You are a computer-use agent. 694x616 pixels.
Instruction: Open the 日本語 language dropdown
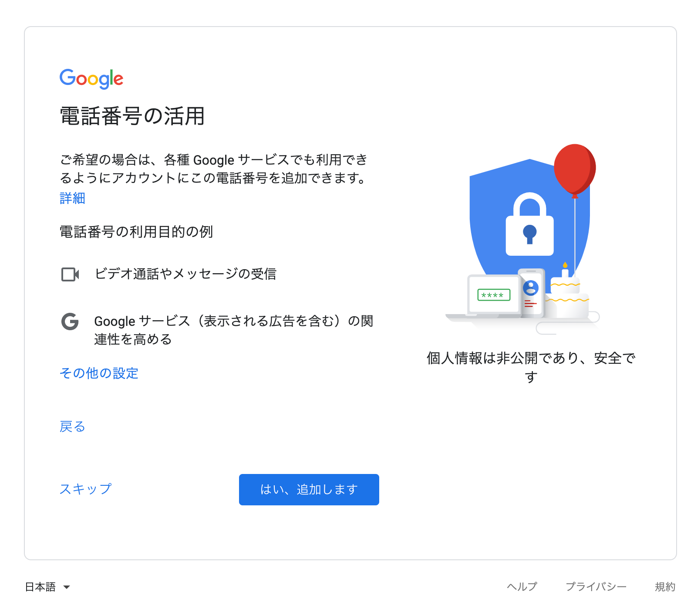(x=47, y=587)
